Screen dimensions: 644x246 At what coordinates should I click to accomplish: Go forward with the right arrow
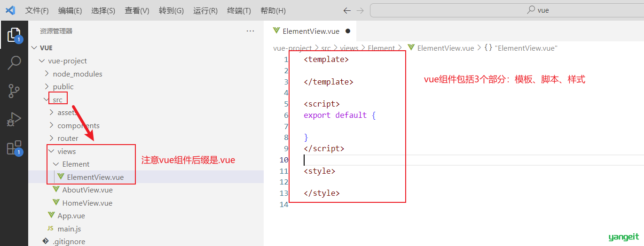[360, 10]
